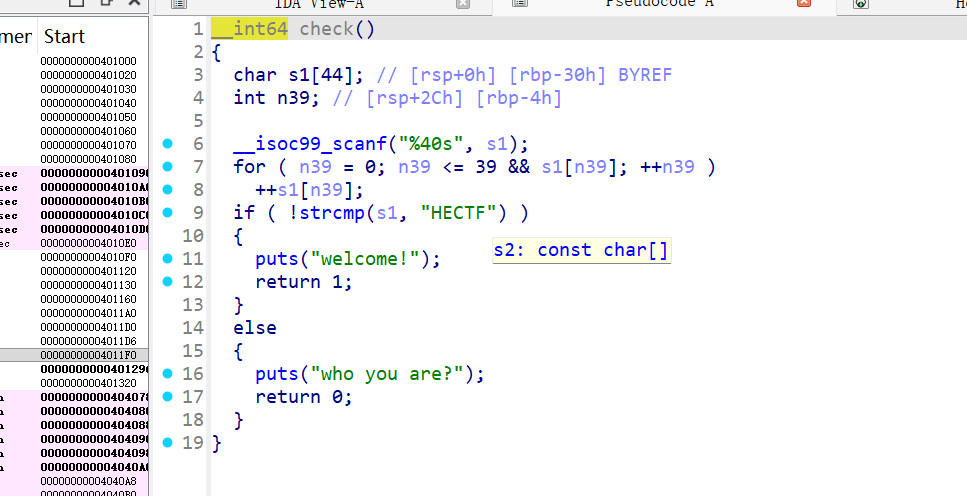Click the for keyword on line 7
This screenshot has width=967, height=496.
click(x=250, y=167)
